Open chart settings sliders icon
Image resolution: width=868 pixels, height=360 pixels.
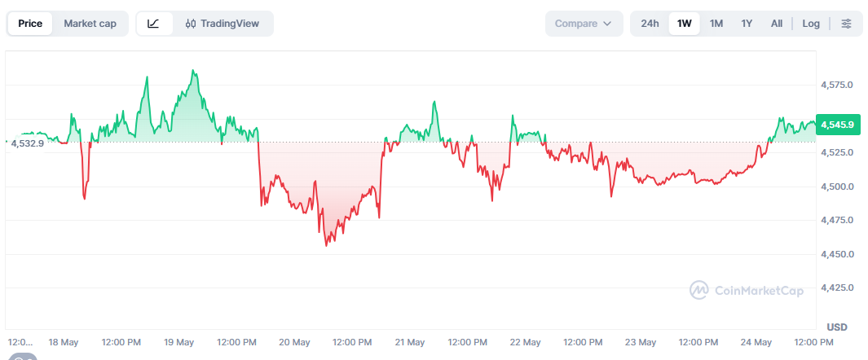(846, 24)
